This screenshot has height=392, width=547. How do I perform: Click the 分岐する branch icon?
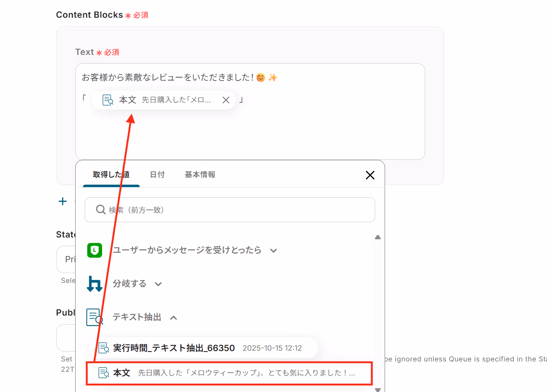point(95,284)
